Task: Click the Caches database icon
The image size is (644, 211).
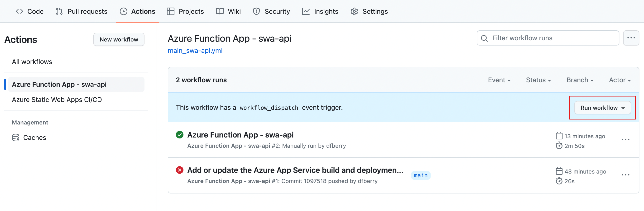Action: click(x=16, y=138)
